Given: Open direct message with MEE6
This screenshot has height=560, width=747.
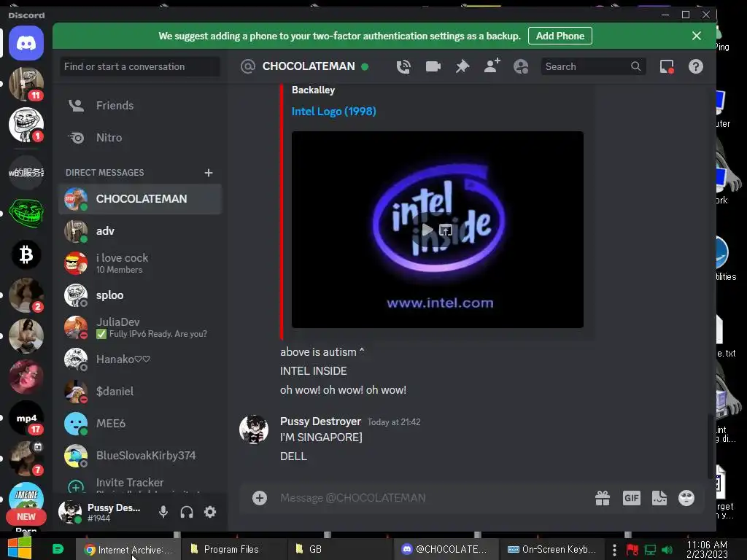Looking at the screenshot, I should click(140, 424).
